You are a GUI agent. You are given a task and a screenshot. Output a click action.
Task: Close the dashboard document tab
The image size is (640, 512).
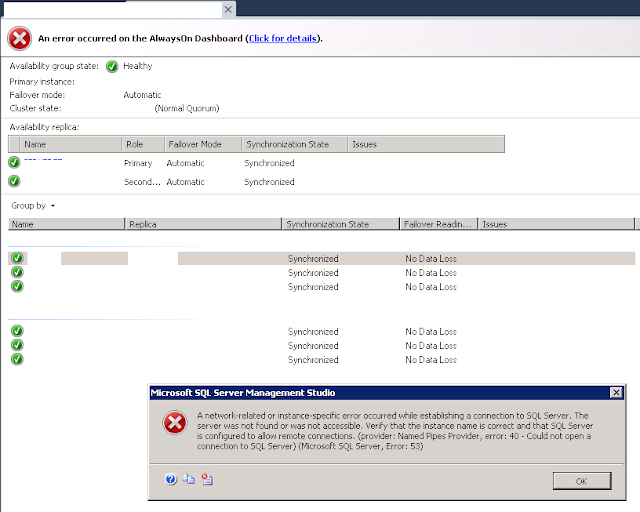point(228,9)
